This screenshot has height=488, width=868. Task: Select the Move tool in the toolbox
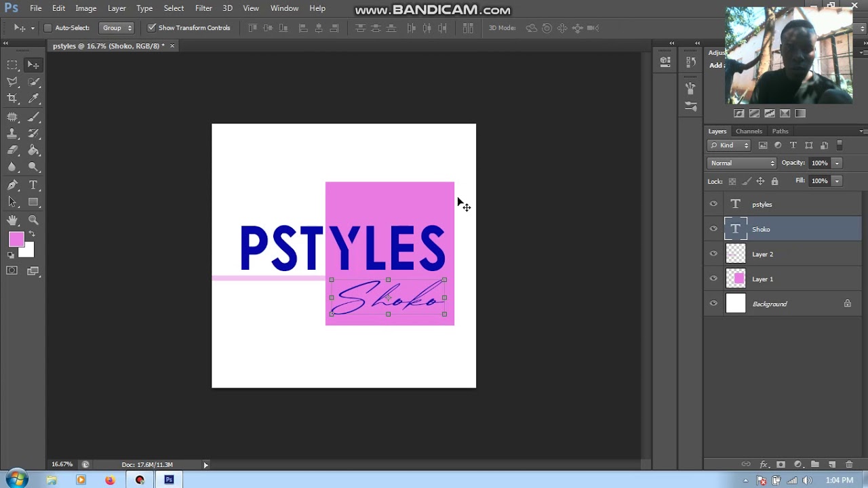[x=33, y=65]
